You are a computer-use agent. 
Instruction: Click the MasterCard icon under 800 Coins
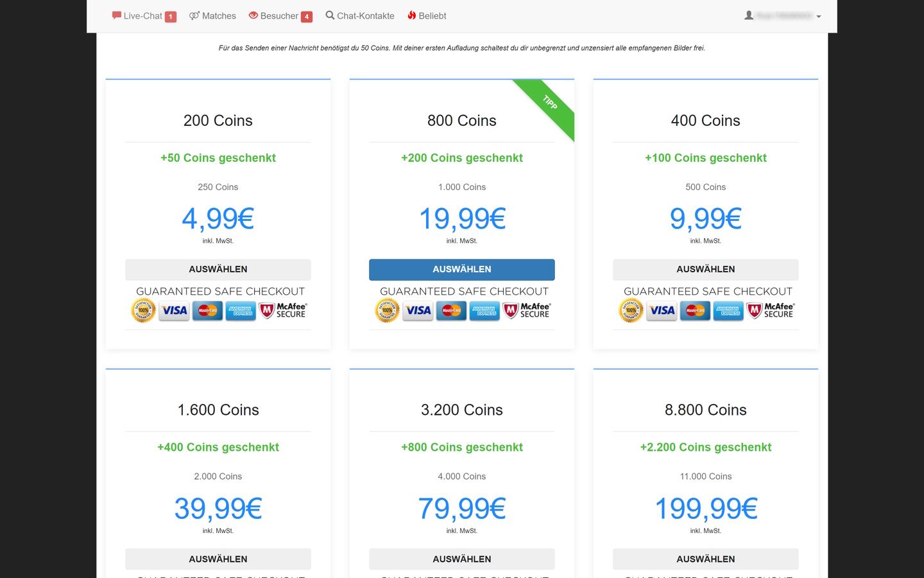[x=451, y=310]
